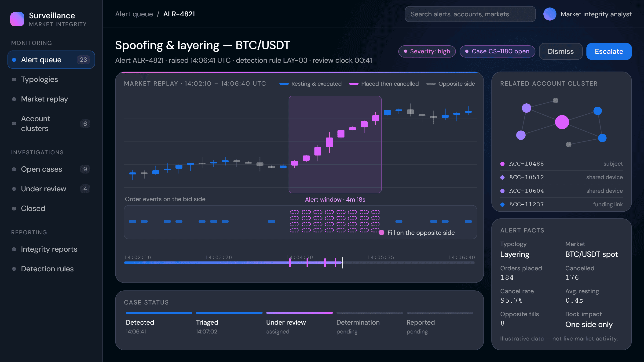Click the Market integrity analyst name
This screenshot has width=644, height=362.
pos(596,14)
